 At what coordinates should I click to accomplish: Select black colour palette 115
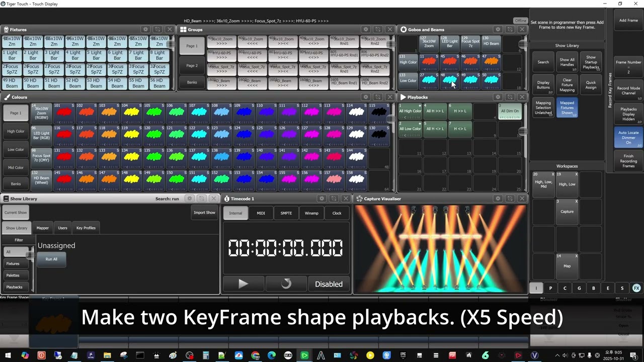379,113
